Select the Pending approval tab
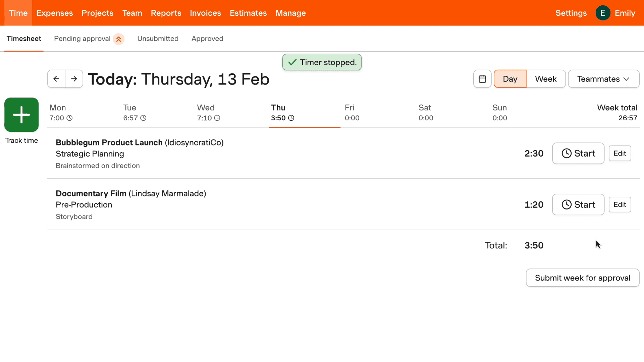644x362 pixels. (x=82, y=39)
